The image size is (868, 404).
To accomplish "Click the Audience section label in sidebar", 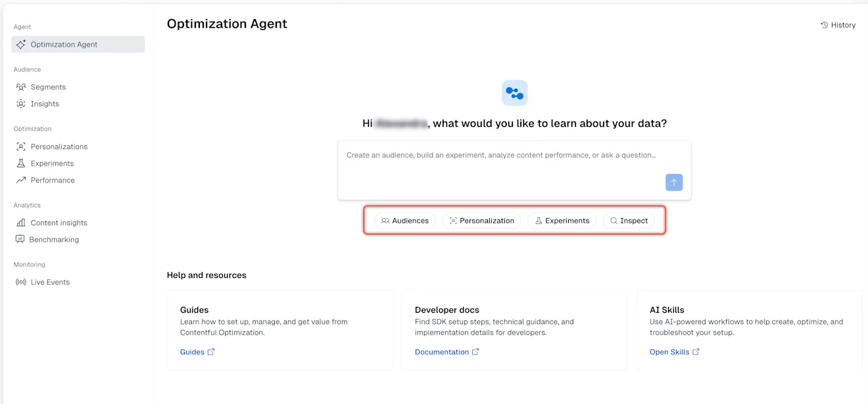I will 27,70.
